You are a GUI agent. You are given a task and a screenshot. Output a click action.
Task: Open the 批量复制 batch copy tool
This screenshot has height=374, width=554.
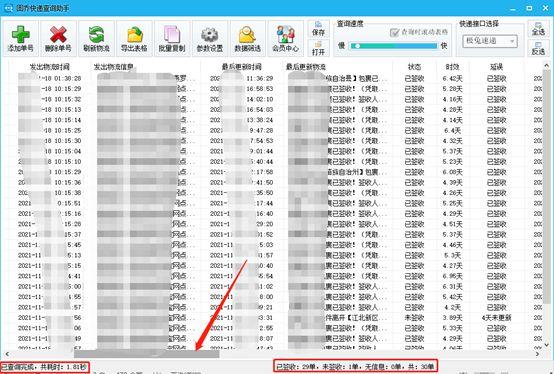click(172, 38)
